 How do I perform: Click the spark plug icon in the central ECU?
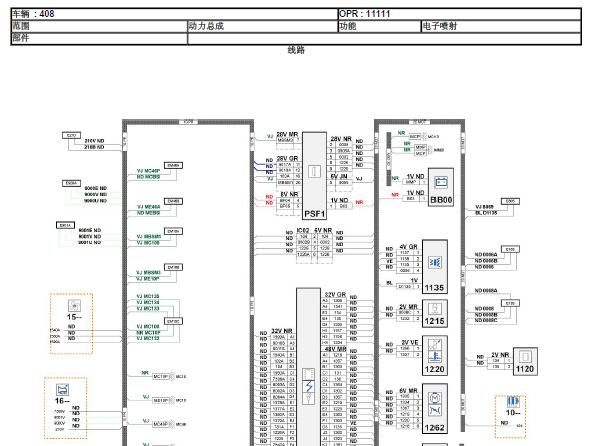click(308, 398)
